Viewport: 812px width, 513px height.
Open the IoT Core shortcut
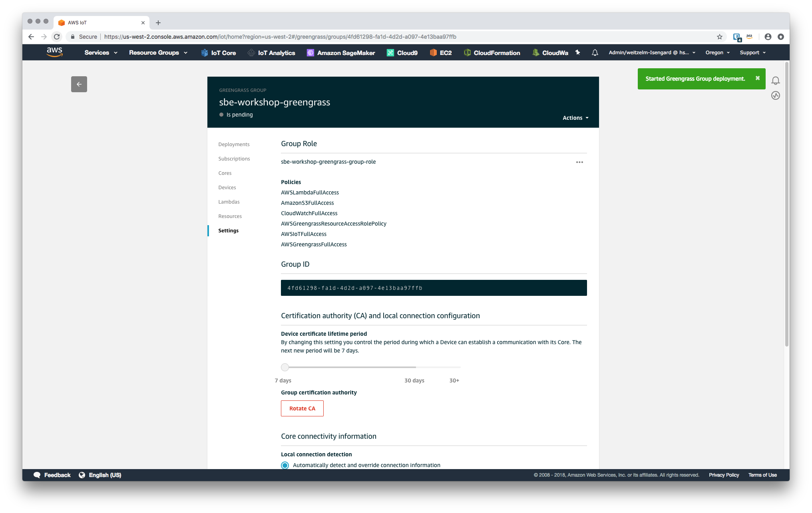[x=218, y=53]
